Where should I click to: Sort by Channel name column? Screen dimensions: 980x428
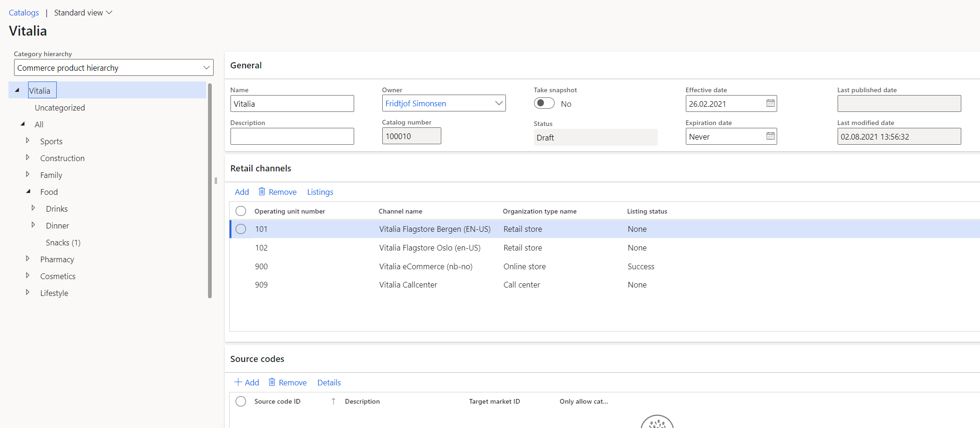click(401, 211)
